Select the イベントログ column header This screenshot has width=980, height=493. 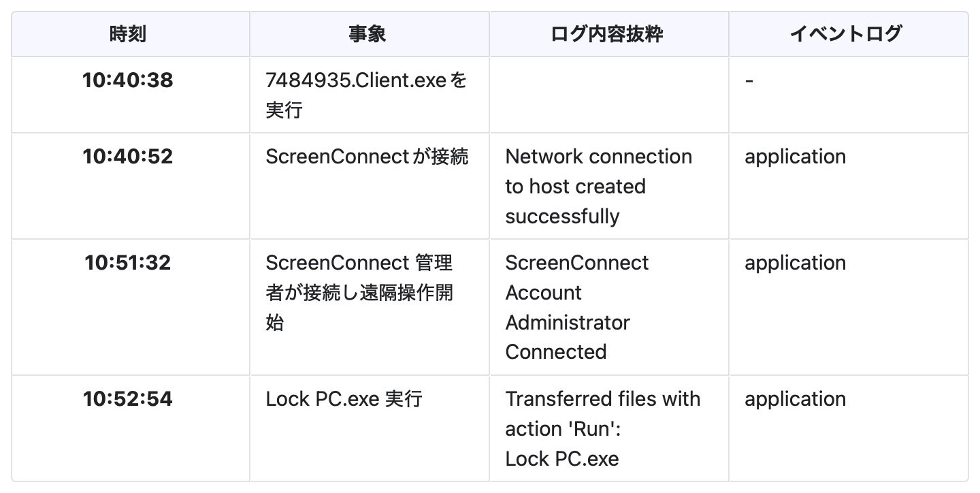tap(846, 34)
